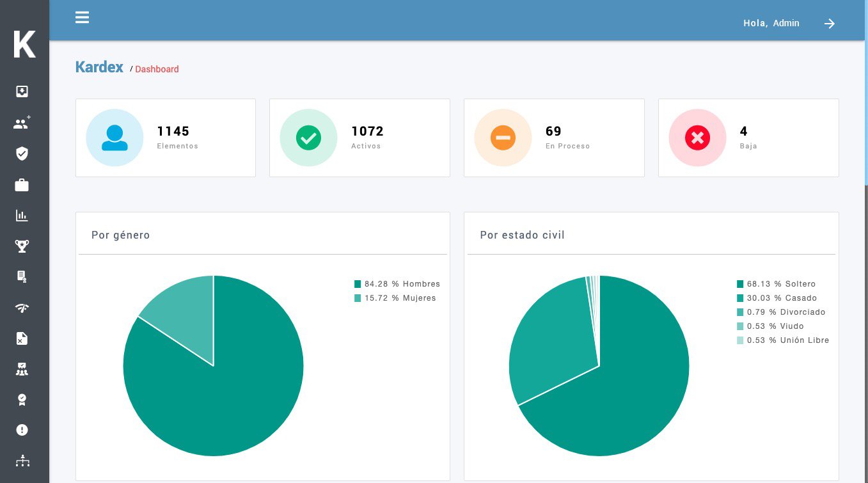The image size is (868, 483).
Task: Click the Por género chart heading
Action: (121, 235)
